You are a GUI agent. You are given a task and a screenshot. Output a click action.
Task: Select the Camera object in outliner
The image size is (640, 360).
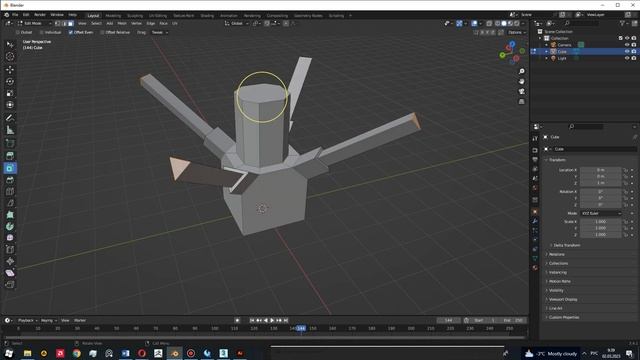point(564,45)
